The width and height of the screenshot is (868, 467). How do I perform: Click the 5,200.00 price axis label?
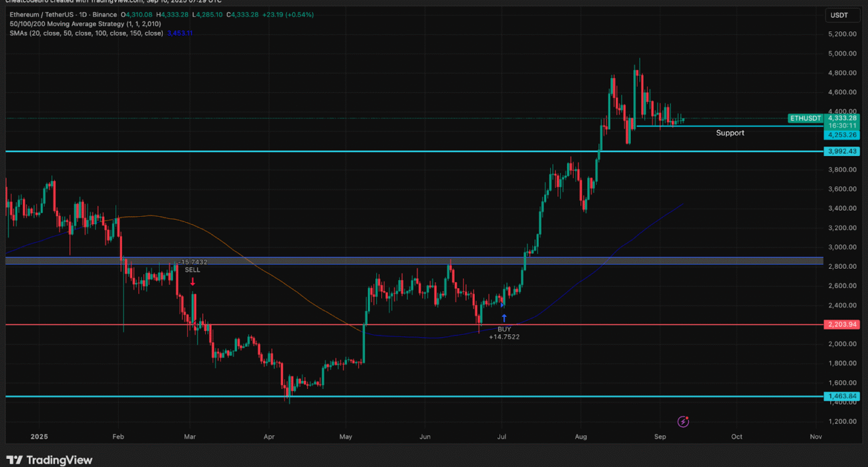(x=843, y=34)
